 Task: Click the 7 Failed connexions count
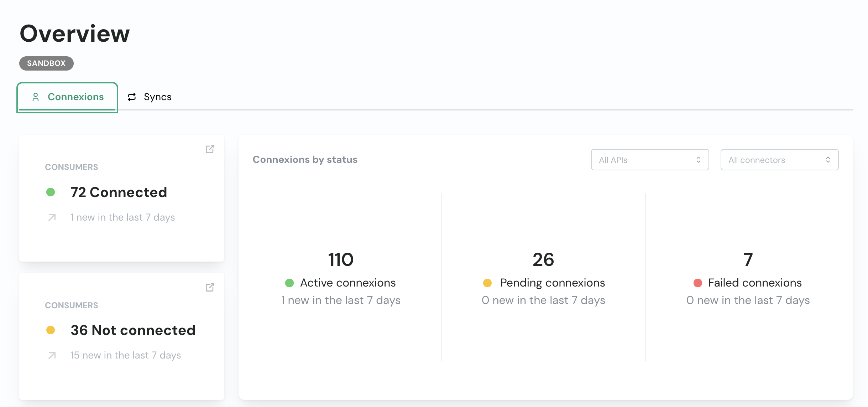[748, 259]
